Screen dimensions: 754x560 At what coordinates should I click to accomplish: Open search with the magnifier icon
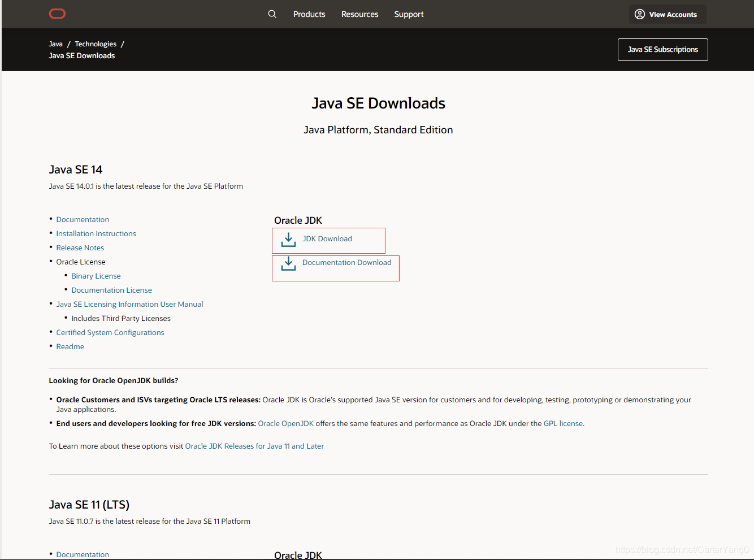pos(272,14)
